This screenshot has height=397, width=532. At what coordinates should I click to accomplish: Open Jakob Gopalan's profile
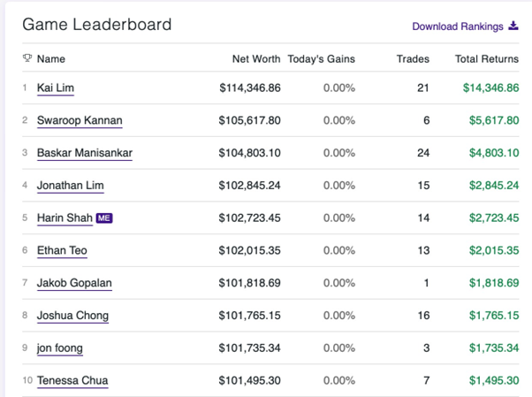74,283
